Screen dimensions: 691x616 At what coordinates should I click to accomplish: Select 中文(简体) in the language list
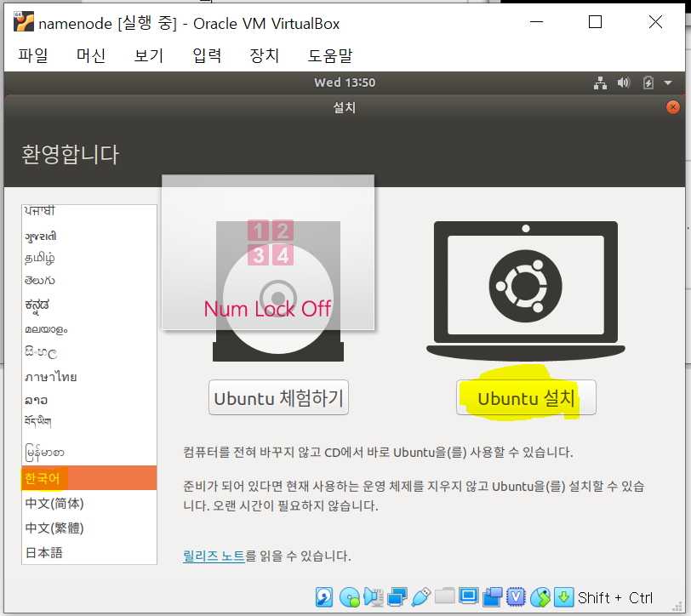[89, 503]
